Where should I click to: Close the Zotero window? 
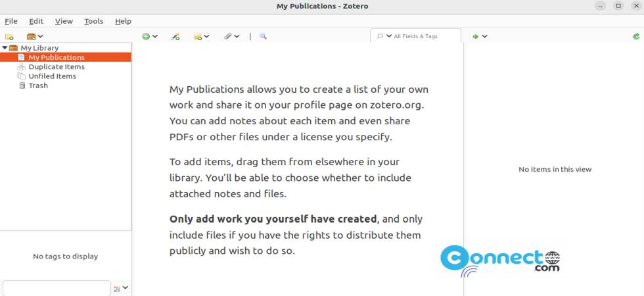point(636,6)
